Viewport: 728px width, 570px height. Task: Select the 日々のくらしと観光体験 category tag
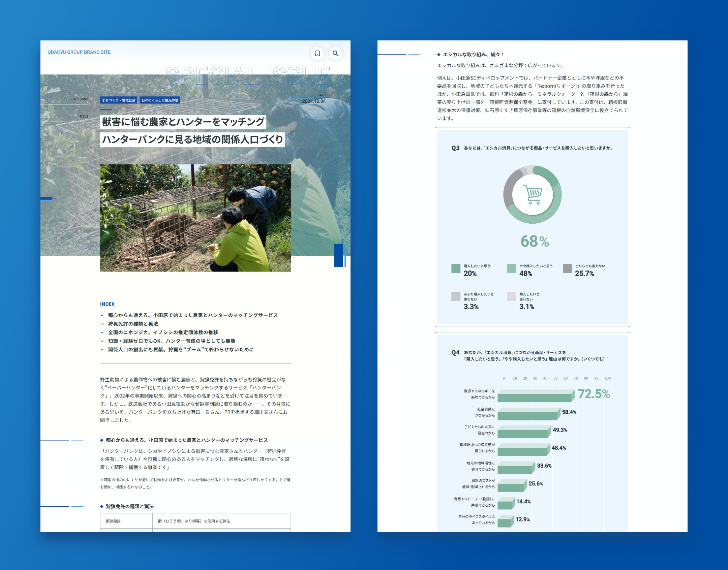(x=160, y=100)
